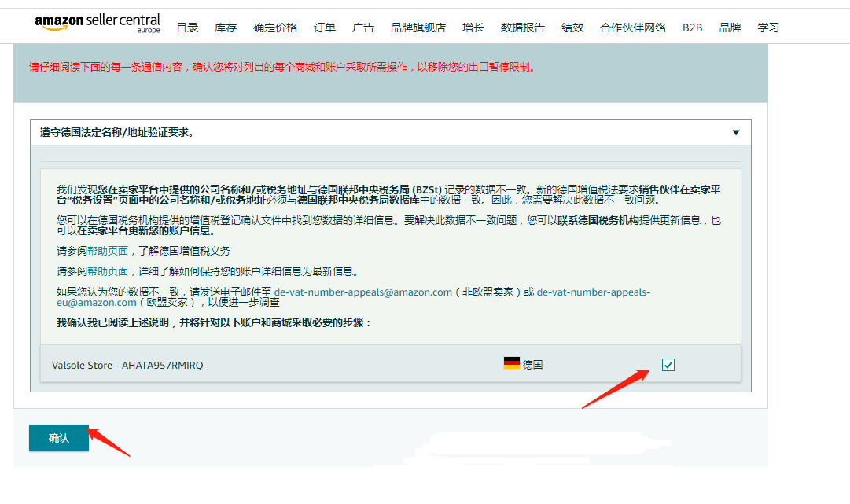Viewport: 850px width, 504px height.
Task: Click the red notice text about 出口暂停限制
Action: coord(283,67)
